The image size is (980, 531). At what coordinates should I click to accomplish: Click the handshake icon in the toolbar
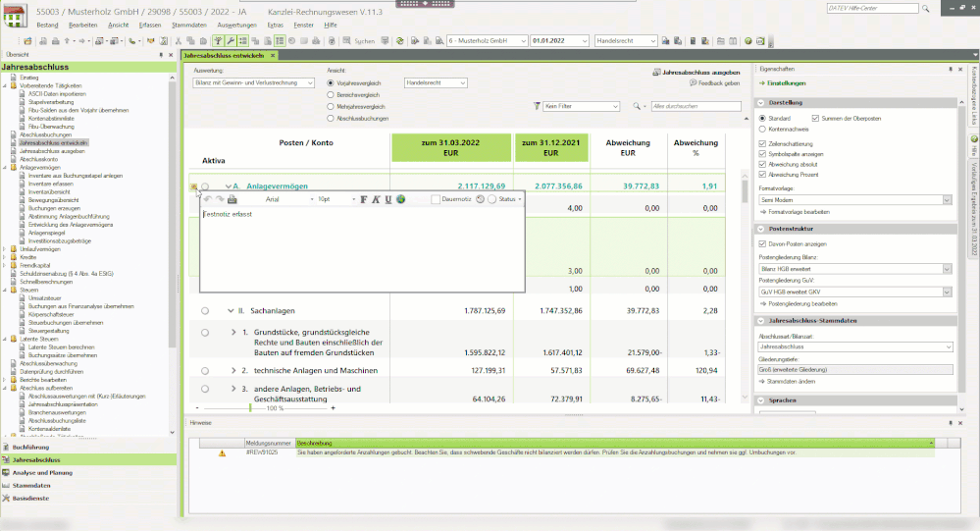[x=151, y=41]
